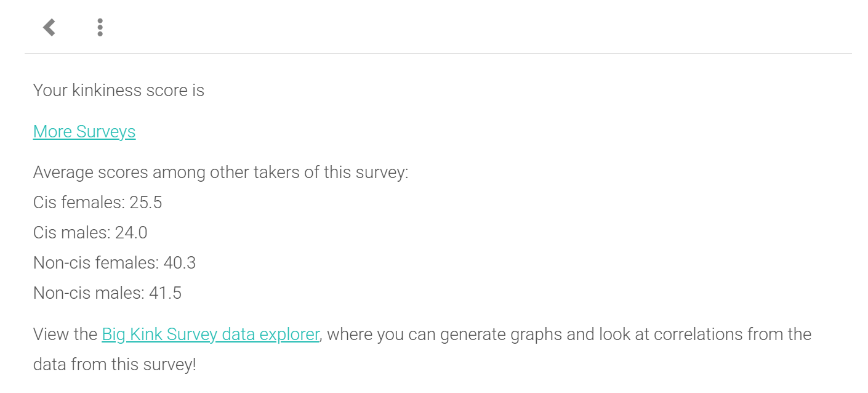Click the word 'kinkiness' in the score line
The image size is (868, 393).
(x=106, y=91)
